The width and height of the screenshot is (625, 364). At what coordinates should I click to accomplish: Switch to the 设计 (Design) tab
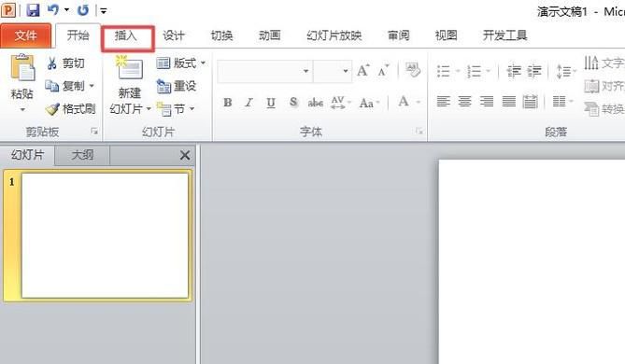pos(174,35)
